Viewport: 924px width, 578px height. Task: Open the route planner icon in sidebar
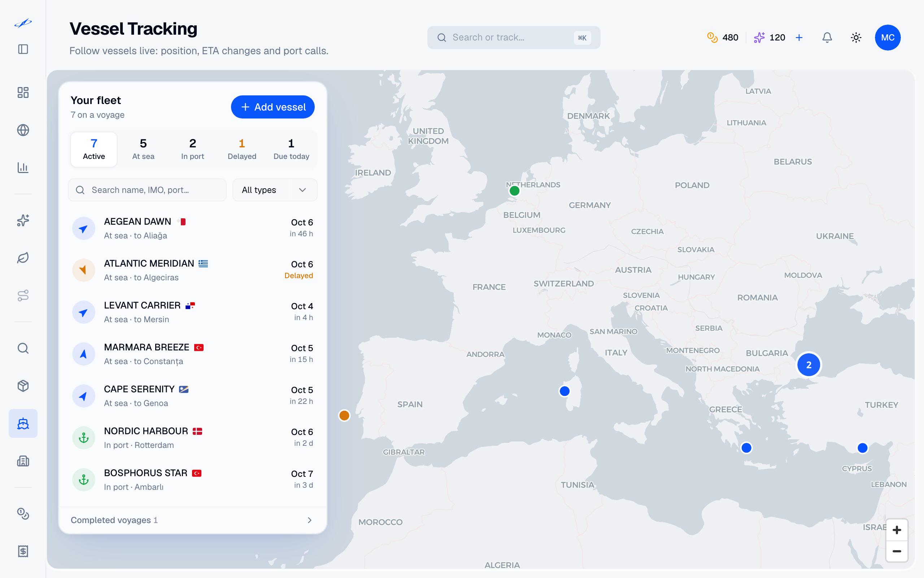tap(23, 295)
